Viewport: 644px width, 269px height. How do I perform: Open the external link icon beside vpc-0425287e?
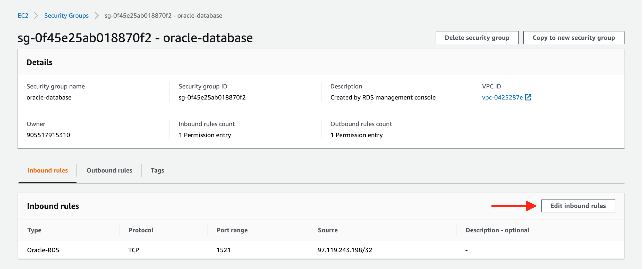[x=529, y=97]
